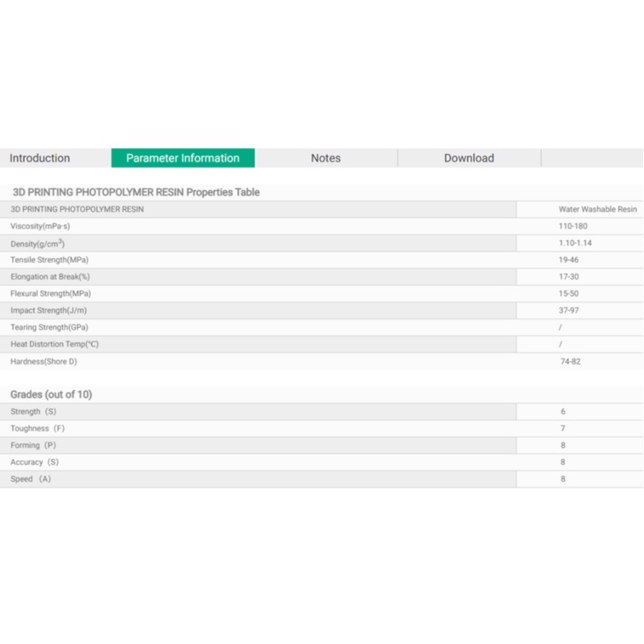Select the Viscosity(mPa·s) row label
Screen dimensions: 644x644
tap(41, 226)
